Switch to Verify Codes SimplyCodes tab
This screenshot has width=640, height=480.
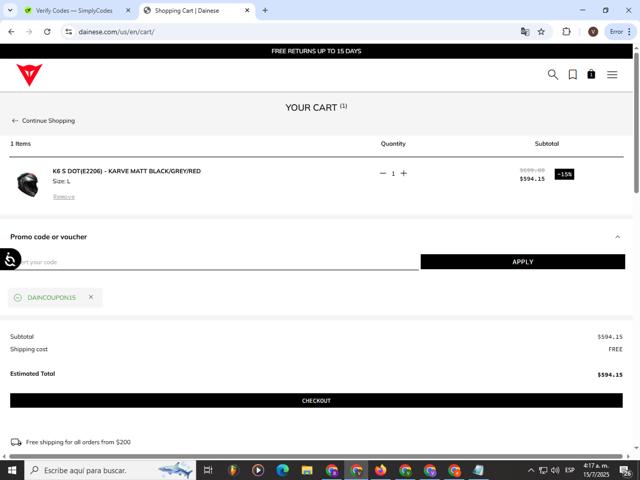tap(74, 11)
